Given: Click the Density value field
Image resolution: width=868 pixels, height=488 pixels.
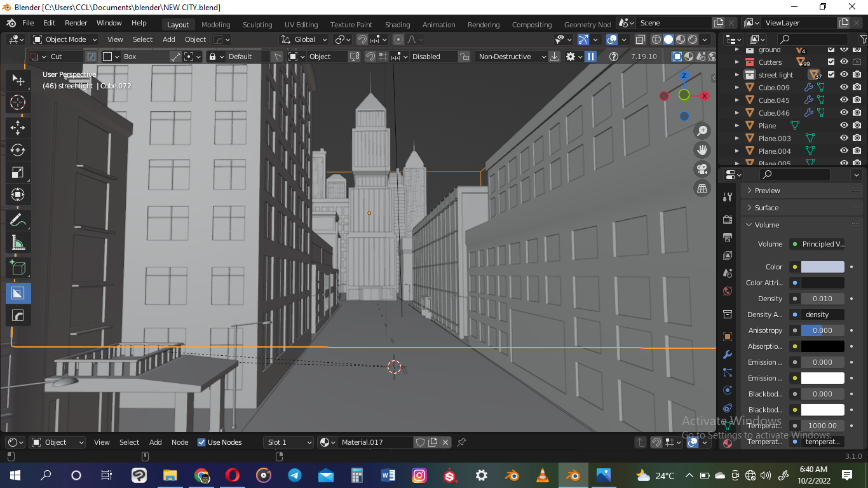Looking at the screenshot, I should [x=822, y=299].
